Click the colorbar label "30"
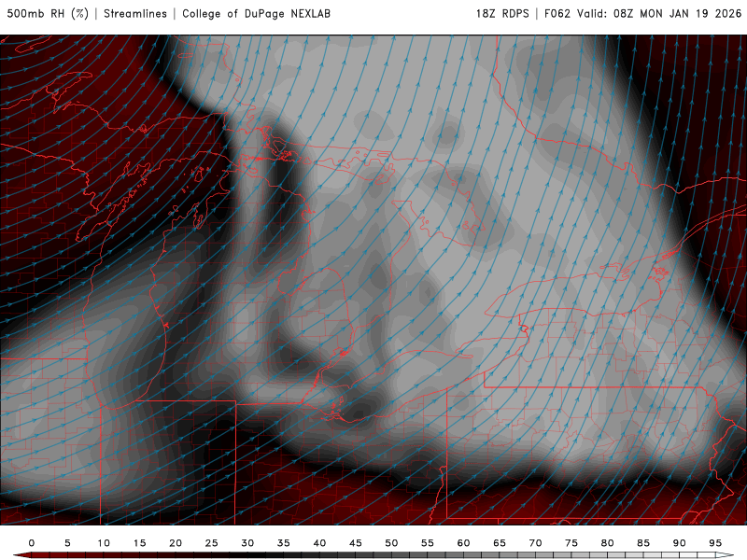The image size is (747, 560). tap(247, 543)
